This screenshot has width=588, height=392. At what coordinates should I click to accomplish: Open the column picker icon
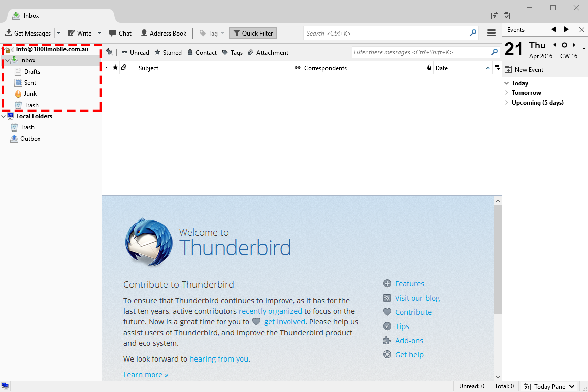[x=497, y=68]
